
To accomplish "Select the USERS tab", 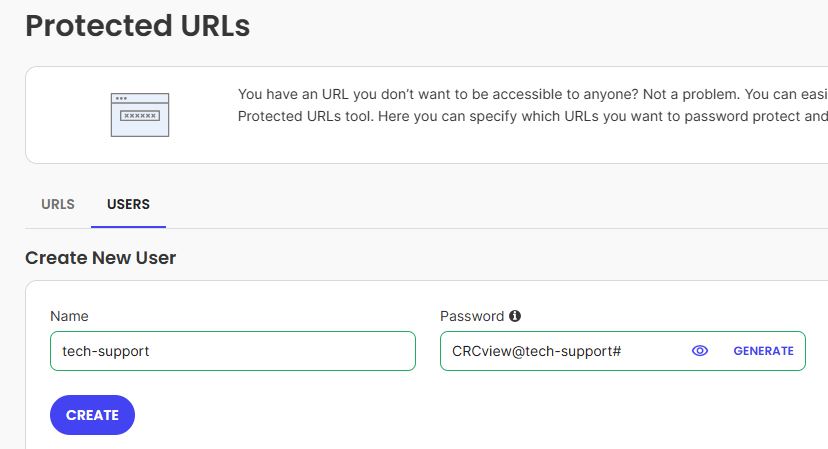I will tap(128, 204).
